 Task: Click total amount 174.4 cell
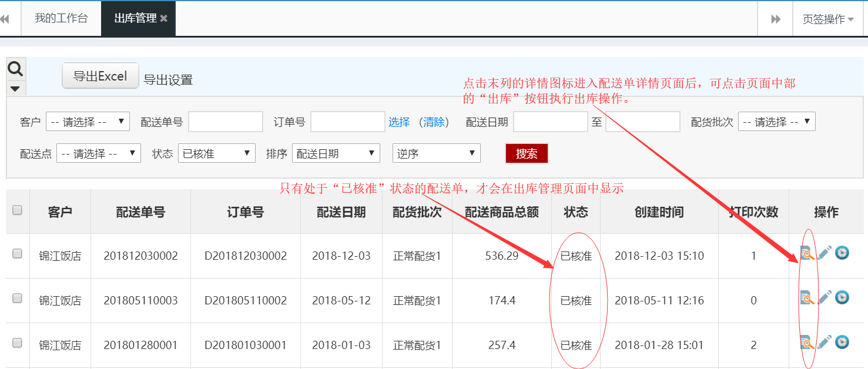pyautogui.click(x=502, y=301)
